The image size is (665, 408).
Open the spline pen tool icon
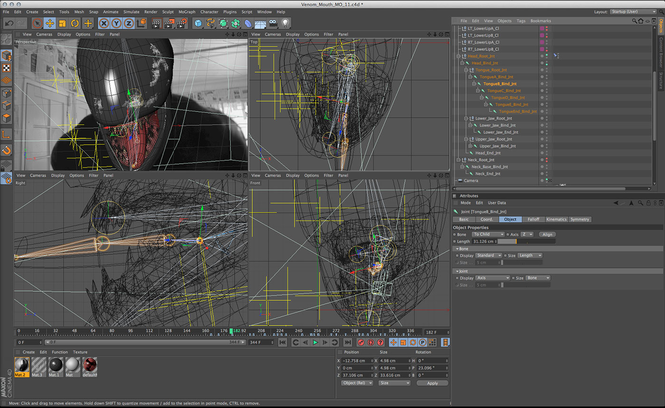[210, 23]
